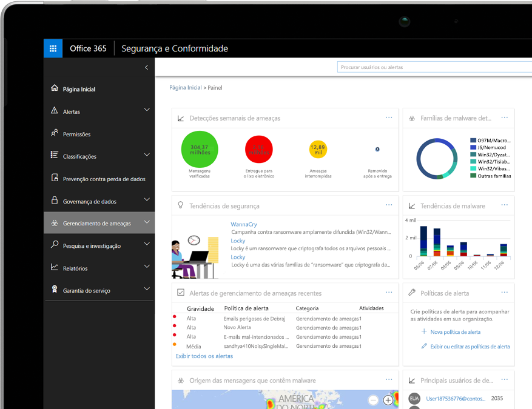Image resolution: width=532 pixels, height=409 pixels.
Task: Open options menu for Políticas de alerta
Action: 505,292
